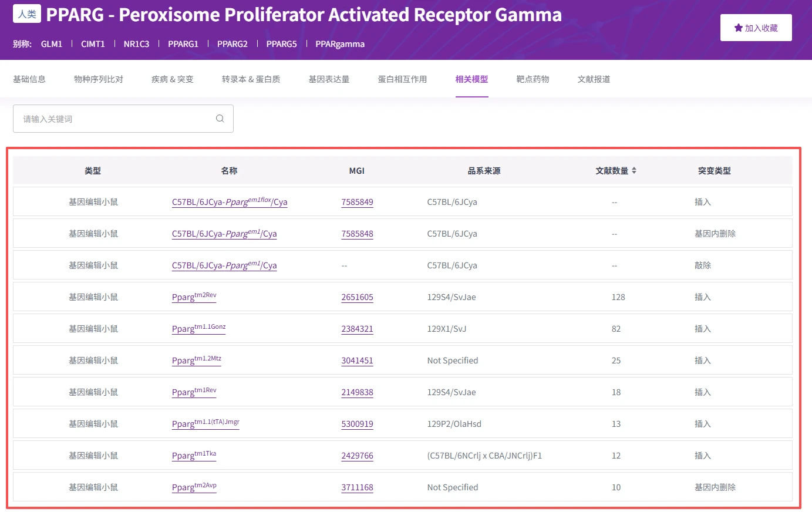
Task: Open the Pparg em1flox model link
Action: point(229,202)
